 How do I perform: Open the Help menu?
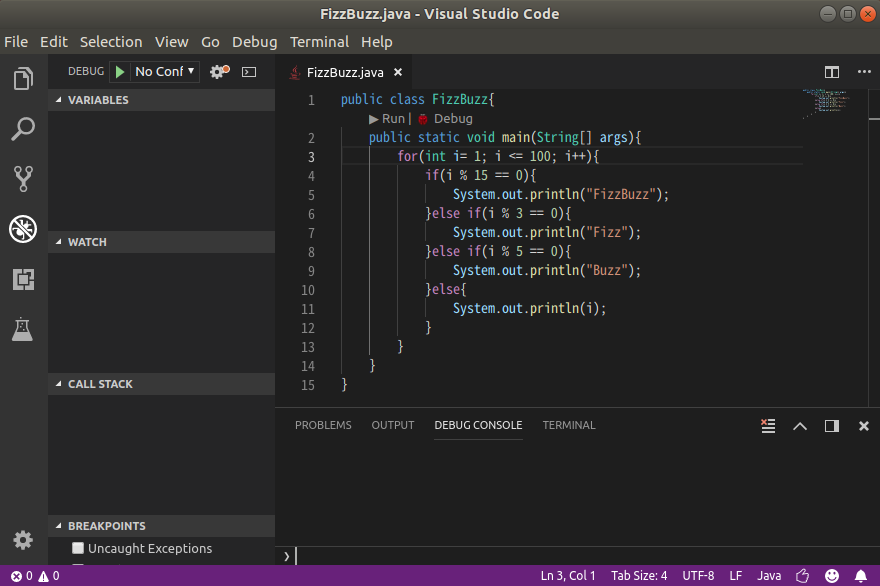pyautogui.click(x=377, y=42)
